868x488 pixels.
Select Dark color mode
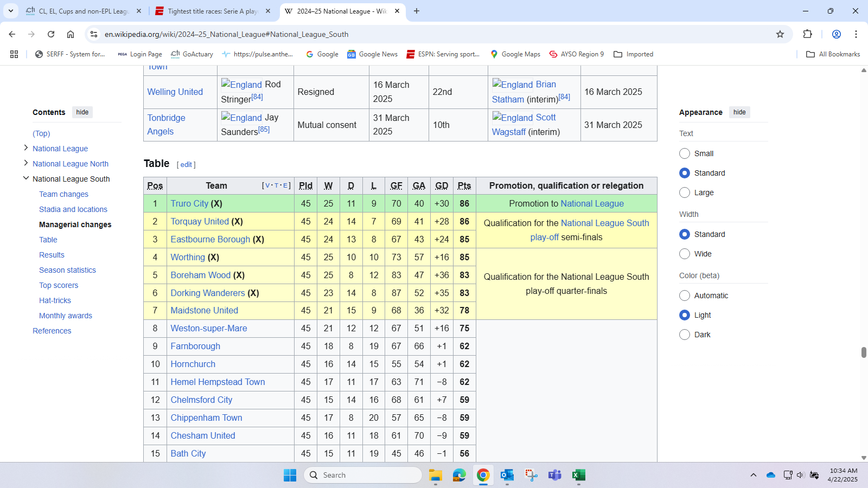pos(685,335)
